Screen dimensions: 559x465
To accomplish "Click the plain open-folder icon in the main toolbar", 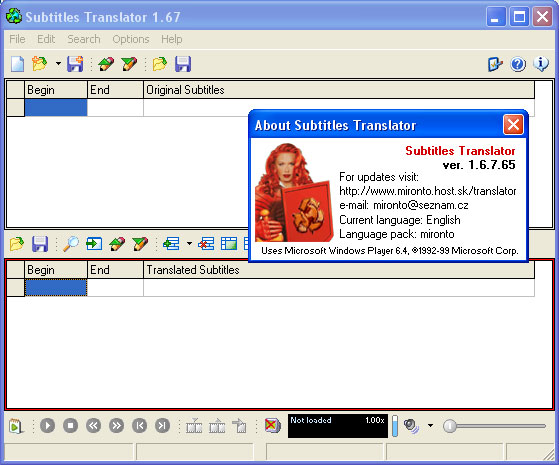I will [160, 64].
